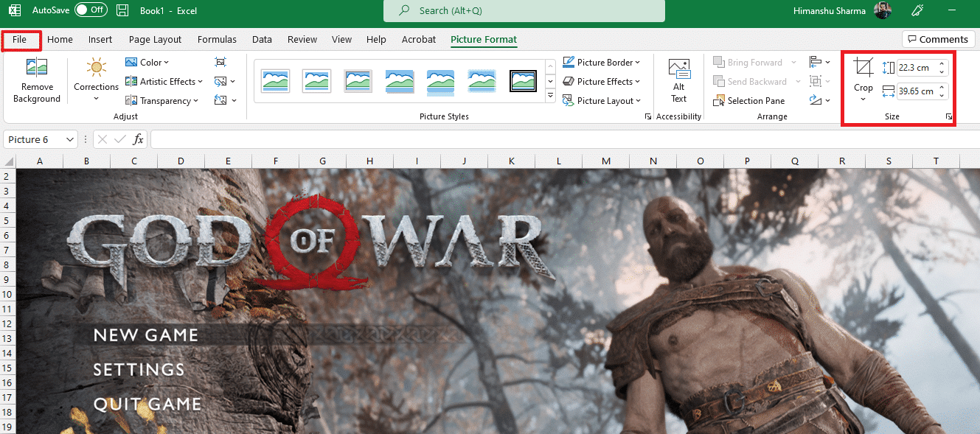Click the Search box in title bar
The height and width of the screenshot is (434, 980).
(x=524, y=11)
